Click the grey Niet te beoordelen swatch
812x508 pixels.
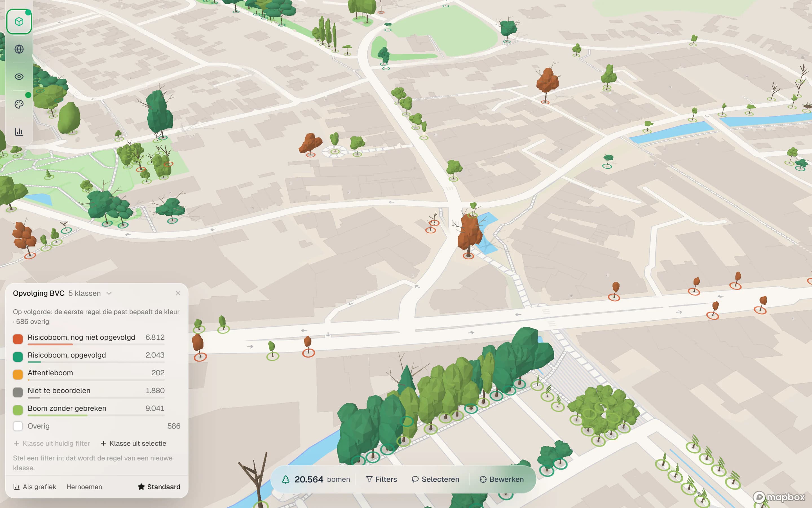18,392
